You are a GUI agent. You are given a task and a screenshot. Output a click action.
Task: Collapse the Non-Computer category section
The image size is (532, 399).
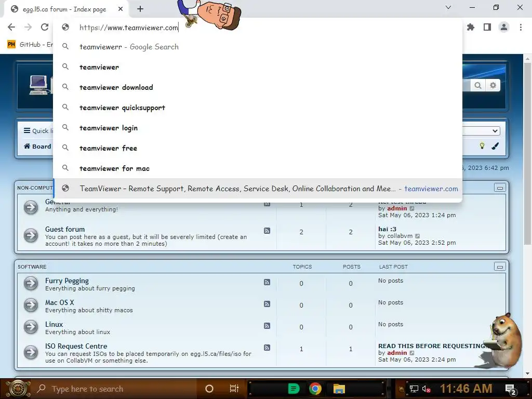pos(500,188)
